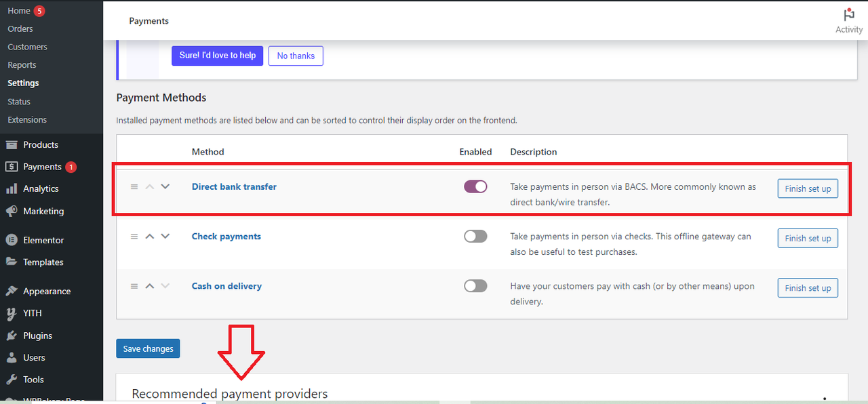Viewport: 868px width, 404px height.
Task: Enable the Check payments toggle
Action: coord(475,237)
